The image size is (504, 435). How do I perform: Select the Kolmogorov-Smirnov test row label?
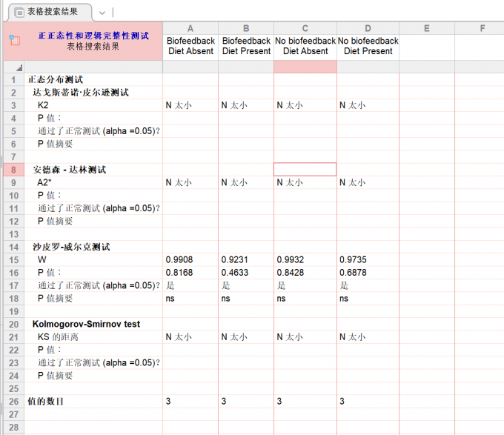(x=86, y=325)
